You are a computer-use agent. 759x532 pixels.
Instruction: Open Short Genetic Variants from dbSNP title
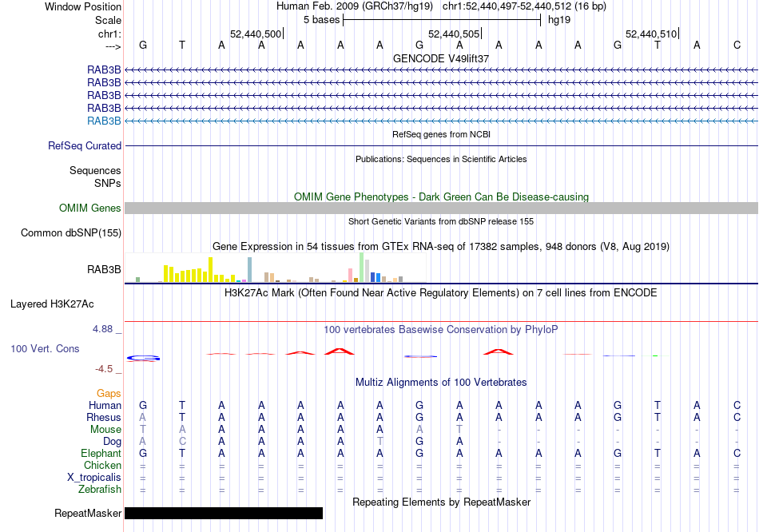pos(441,221)
